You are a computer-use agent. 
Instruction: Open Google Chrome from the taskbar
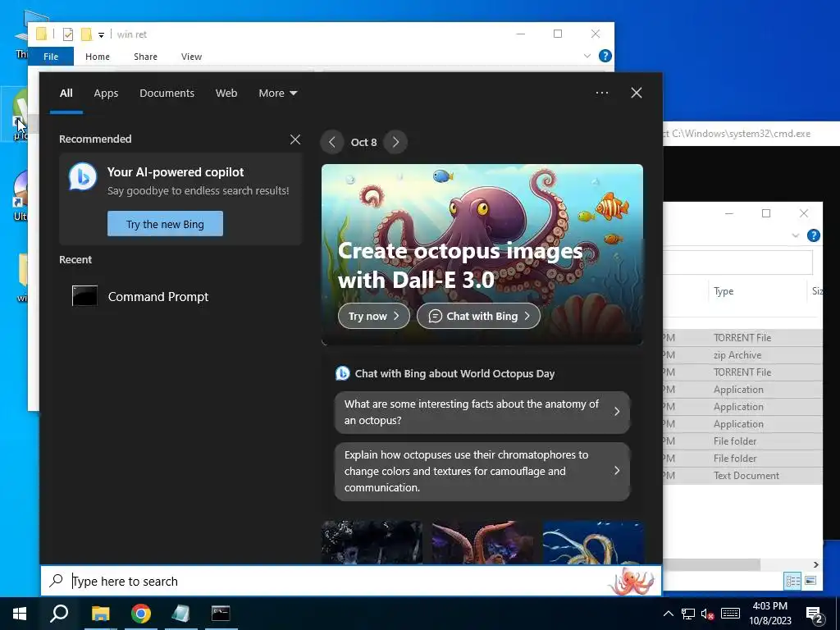coord(140,614)
